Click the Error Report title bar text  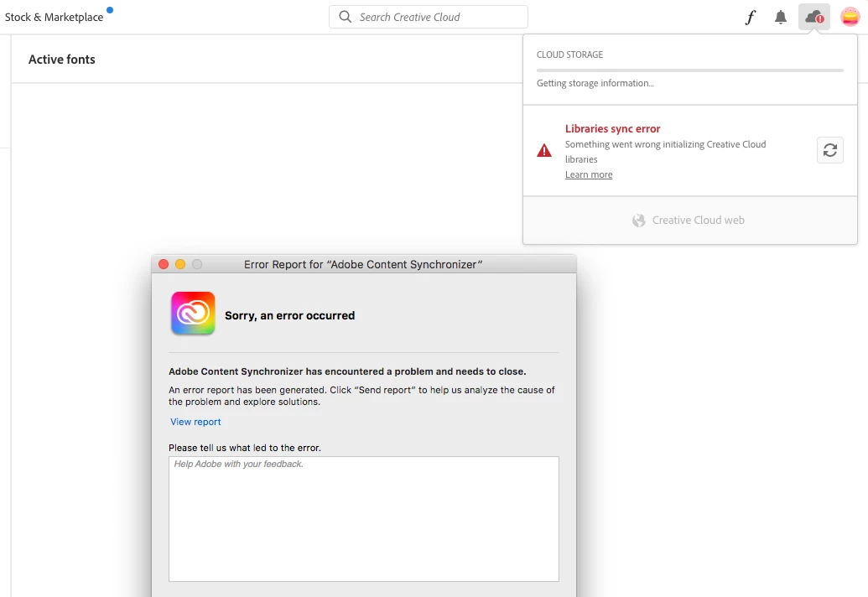pos(363,264)
